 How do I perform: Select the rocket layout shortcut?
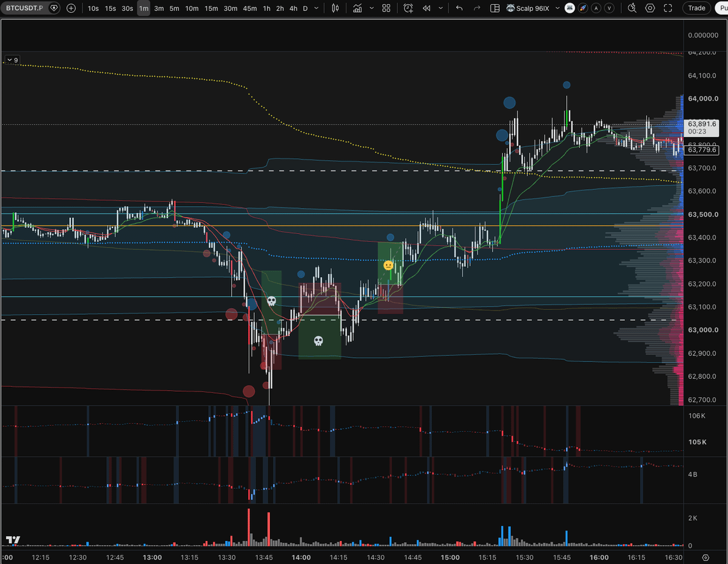click(583, 8)
